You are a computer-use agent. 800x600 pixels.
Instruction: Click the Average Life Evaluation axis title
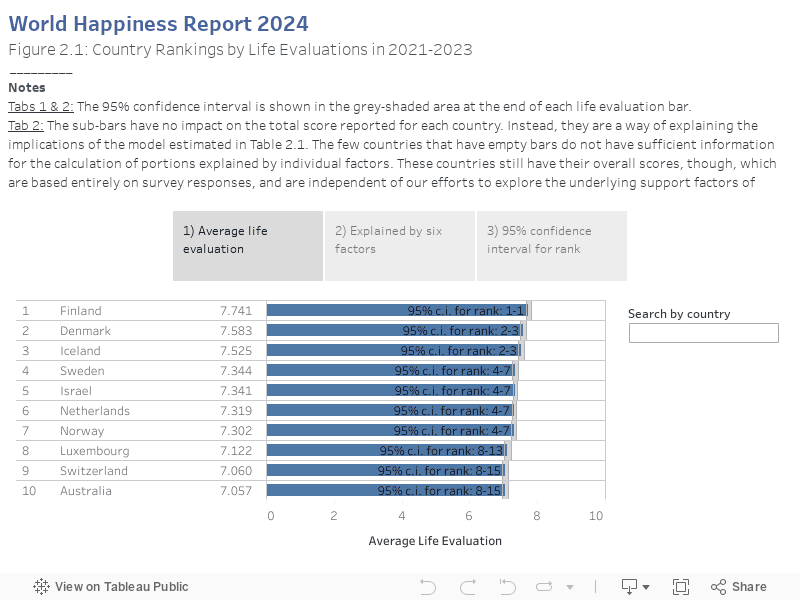(x=435, y=541)
